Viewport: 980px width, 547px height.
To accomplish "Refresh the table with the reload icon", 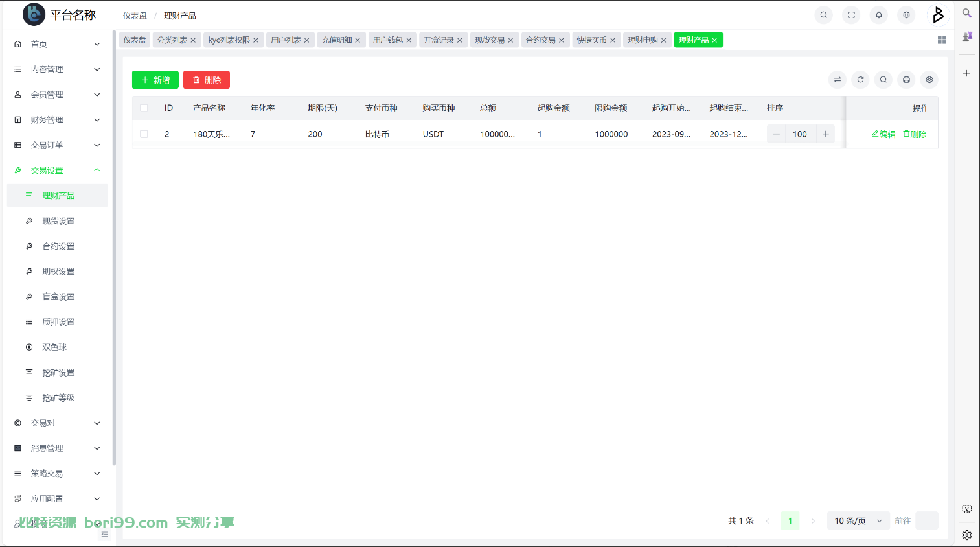I will click(860, 80).
